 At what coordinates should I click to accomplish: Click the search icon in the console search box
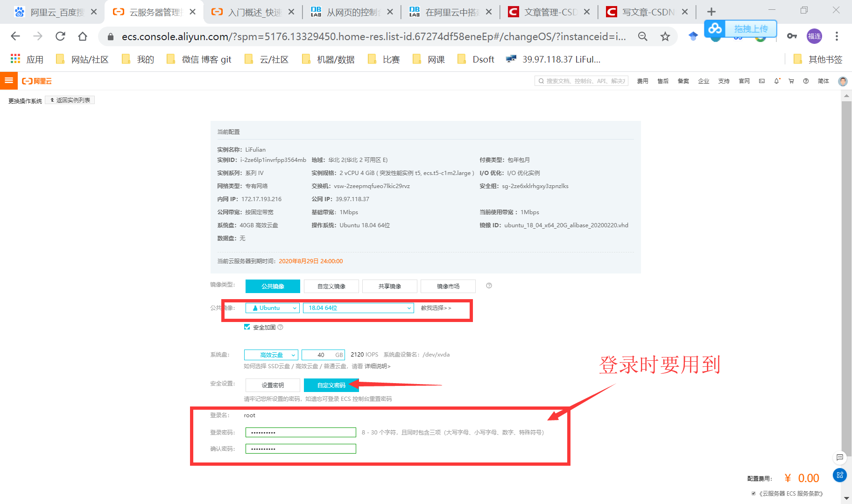(541, 80)
